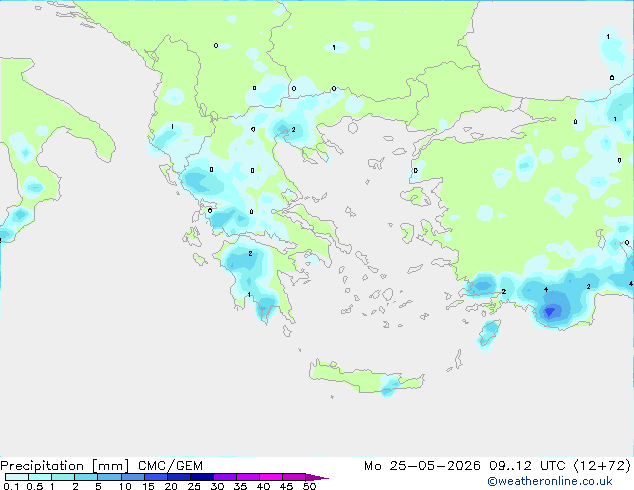Image resolution: width=634 pixels, height=490 pixels.
Task: Select the 40–45 mm magenta swatch
Action: point(271,477)
